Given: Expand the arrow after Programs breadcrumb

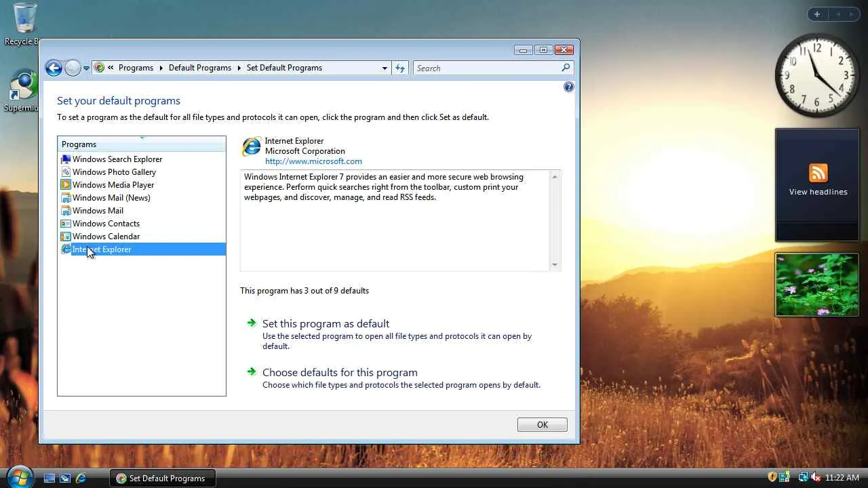Looking at the screenshot, I should [x=161, y=68].
